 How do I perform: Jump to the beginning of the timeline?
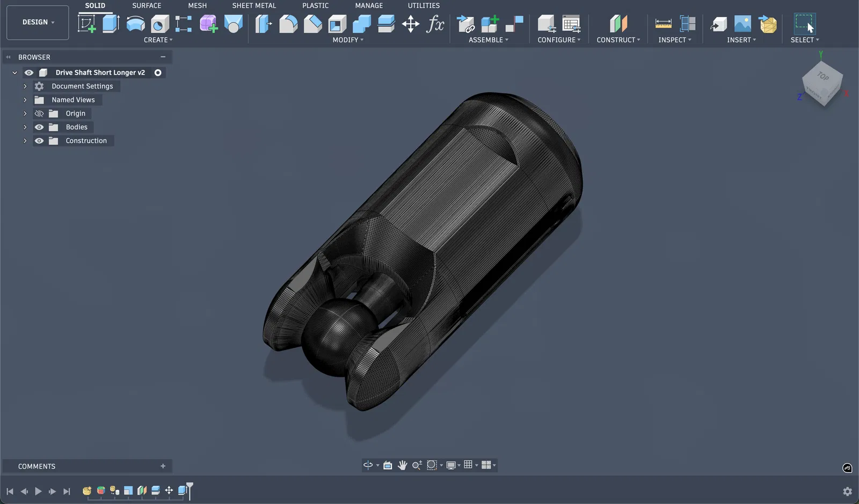pos(10,491)
